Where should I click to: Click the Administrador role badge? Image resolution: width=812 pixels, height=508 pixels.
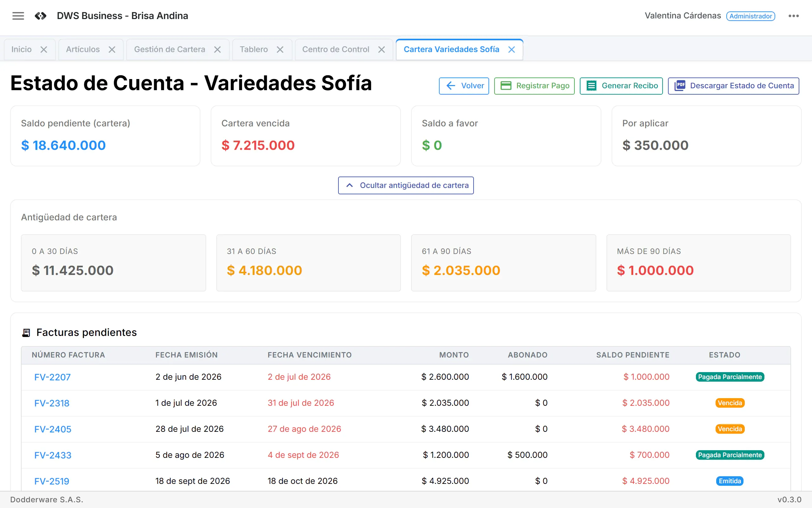(750, 16)
